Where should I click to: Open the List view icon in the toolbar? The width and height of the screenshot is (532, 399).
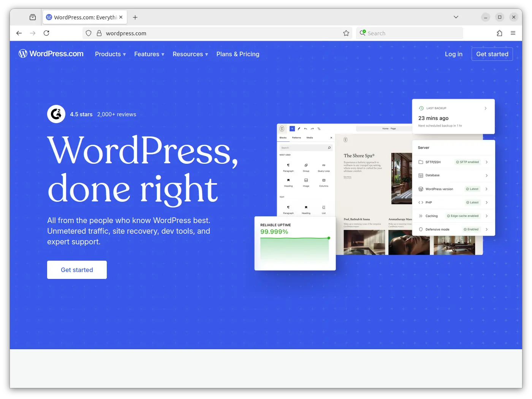(319, 129)
